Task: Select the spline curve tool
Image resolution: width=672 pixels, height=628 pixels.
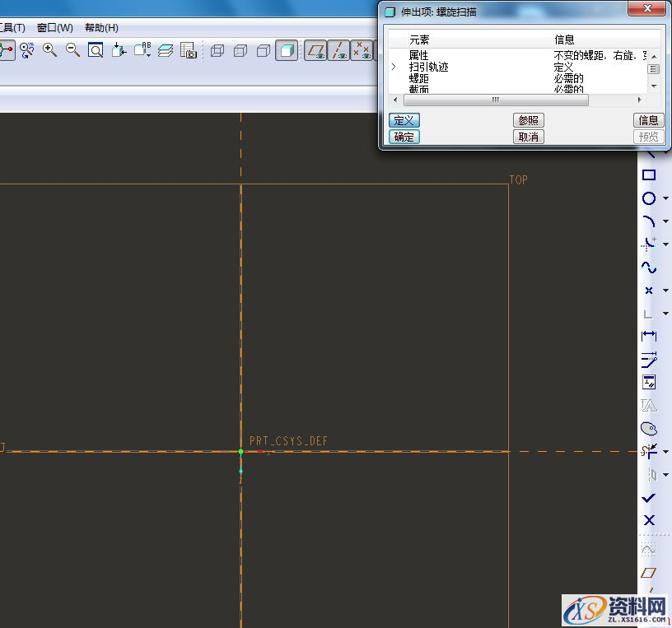Action: [x=649, y=267]
